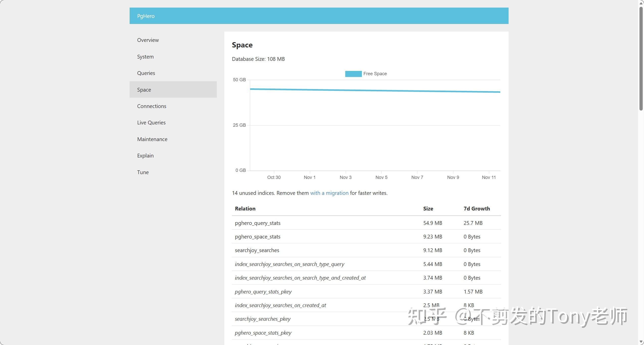Click the page vertical scrollbar thumb

point(641,59)
